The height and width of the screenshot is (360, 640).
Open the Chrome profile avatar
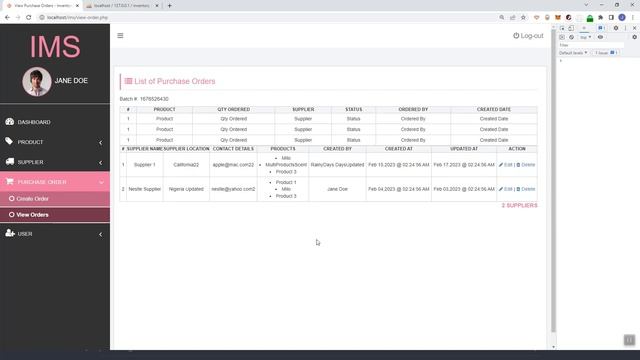[x=622, y=18]
